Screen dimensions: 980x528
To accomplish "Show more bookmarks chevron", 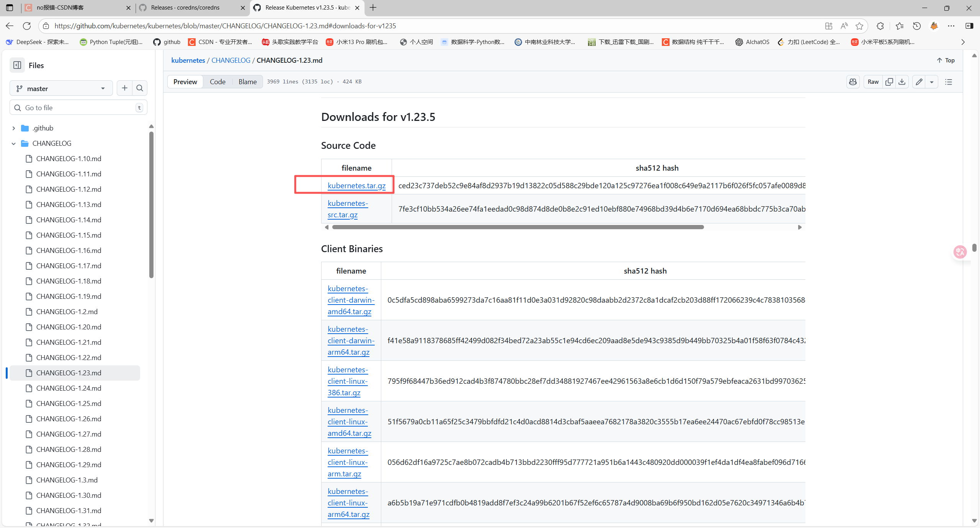I will click(x=963, y=42).
